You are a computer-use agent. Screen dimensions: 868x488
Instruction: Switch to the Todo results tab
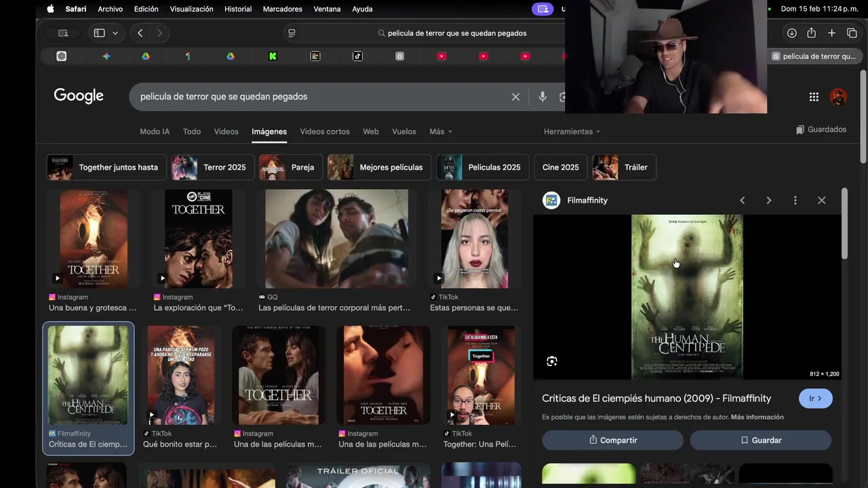pyautogui.click(x=192, y=131)
